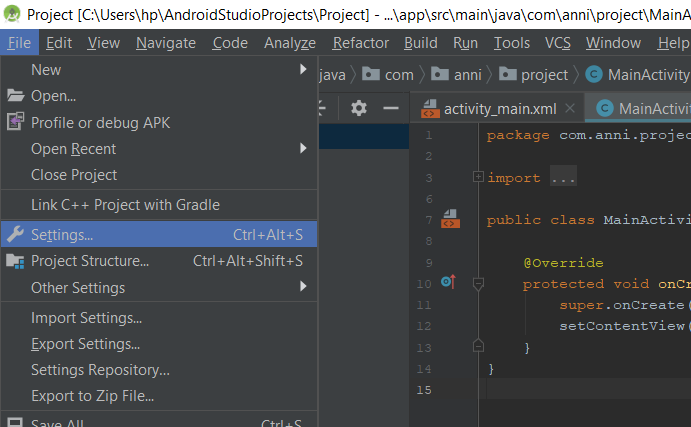Image resolution: width=691 pixels, height=427 pixels.
Task: Click Close Project in the File menu
Action: (x=74, y=175)
